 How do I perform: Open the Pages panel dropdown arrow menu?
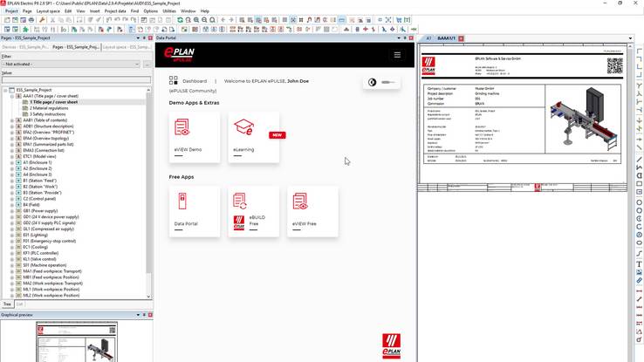coord(138,38)
